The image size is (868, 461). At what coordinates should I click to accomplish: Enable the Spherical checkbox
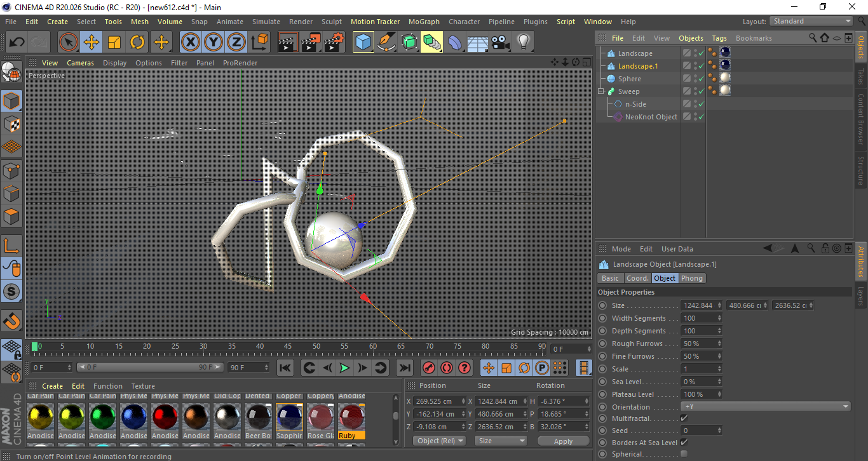click(x=684, y=454)
